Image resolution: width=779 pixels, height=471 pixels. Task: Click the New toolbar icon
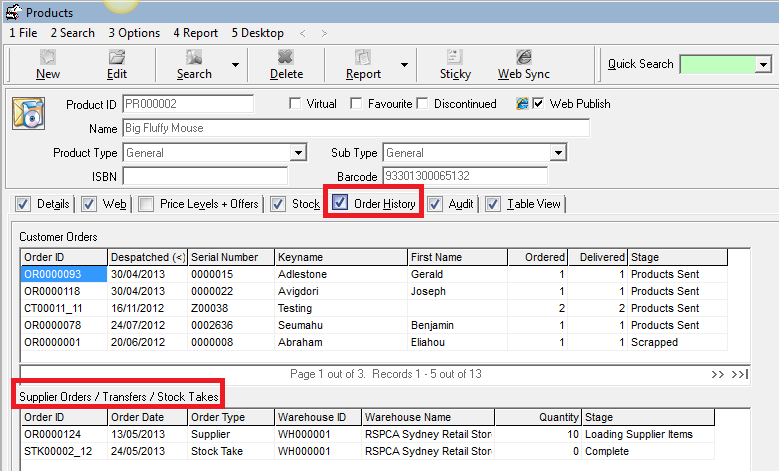pos(48,57)
